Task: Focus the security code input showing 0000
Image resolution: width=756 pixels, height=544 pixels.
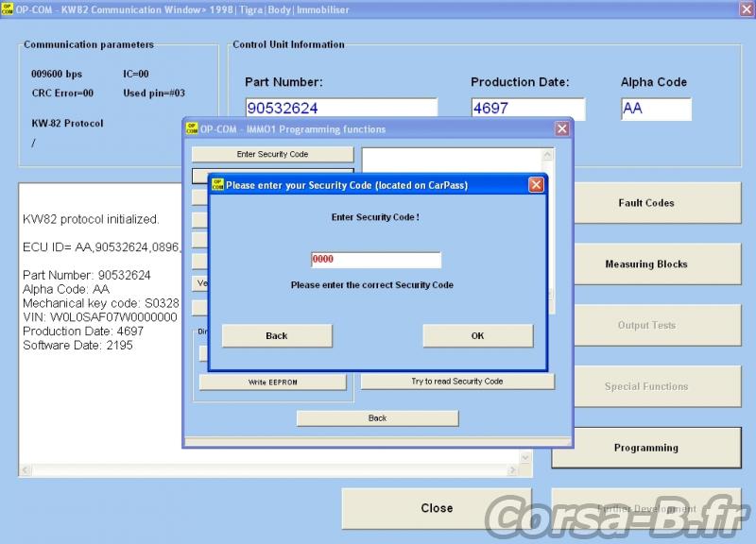Action: coord(375,260)
